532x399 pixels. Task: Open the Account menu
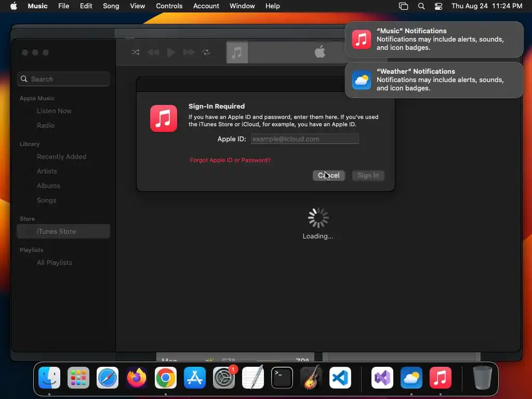click(206, 6)
